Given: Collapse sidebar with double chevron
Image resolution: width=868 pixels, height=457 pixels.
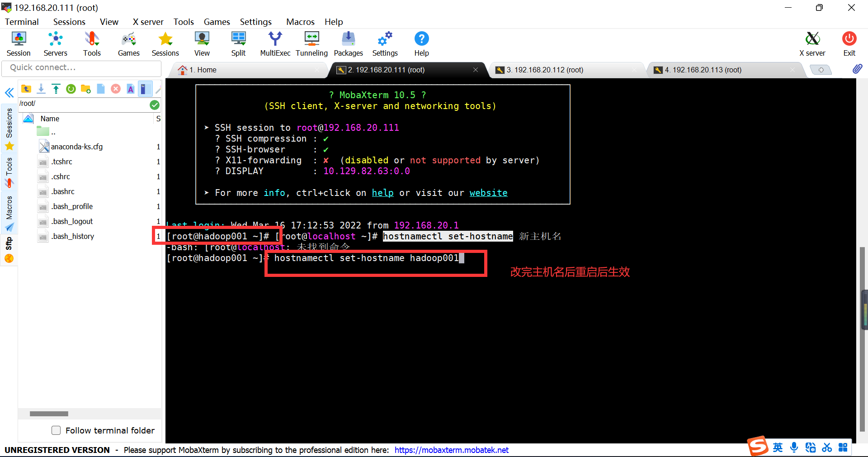Looking at the screenshot, I should coord(9,93).
